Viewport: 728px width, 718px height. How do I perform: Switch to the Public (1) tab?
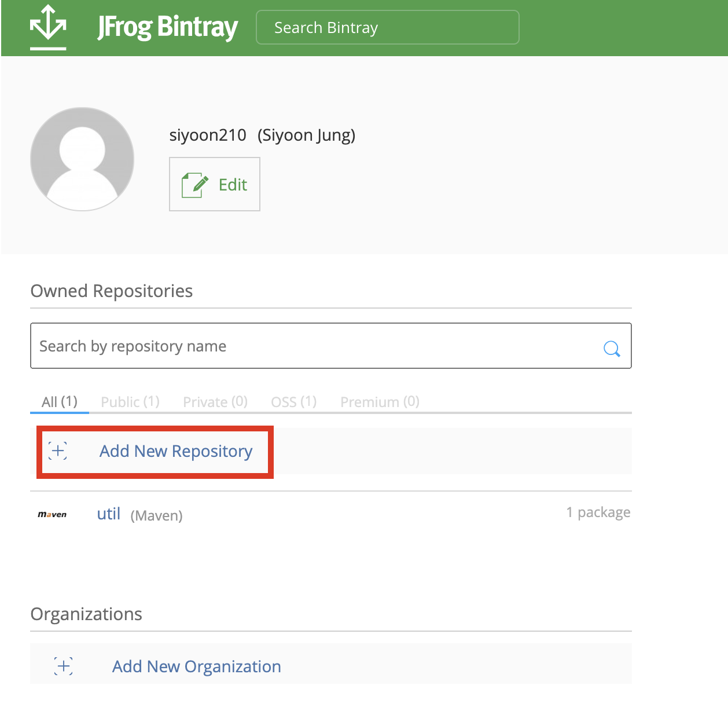(x=130, y=401)
